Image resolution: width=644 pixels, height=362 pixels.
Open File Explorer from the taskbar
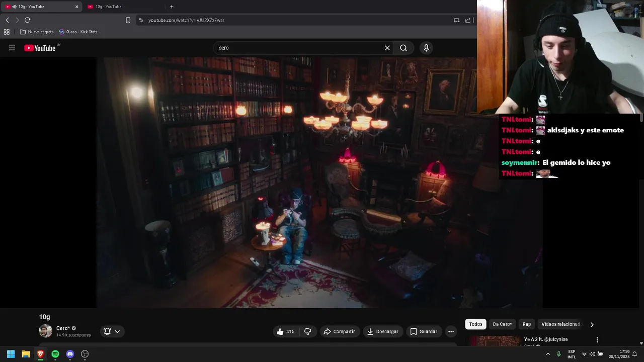point(26,354)
